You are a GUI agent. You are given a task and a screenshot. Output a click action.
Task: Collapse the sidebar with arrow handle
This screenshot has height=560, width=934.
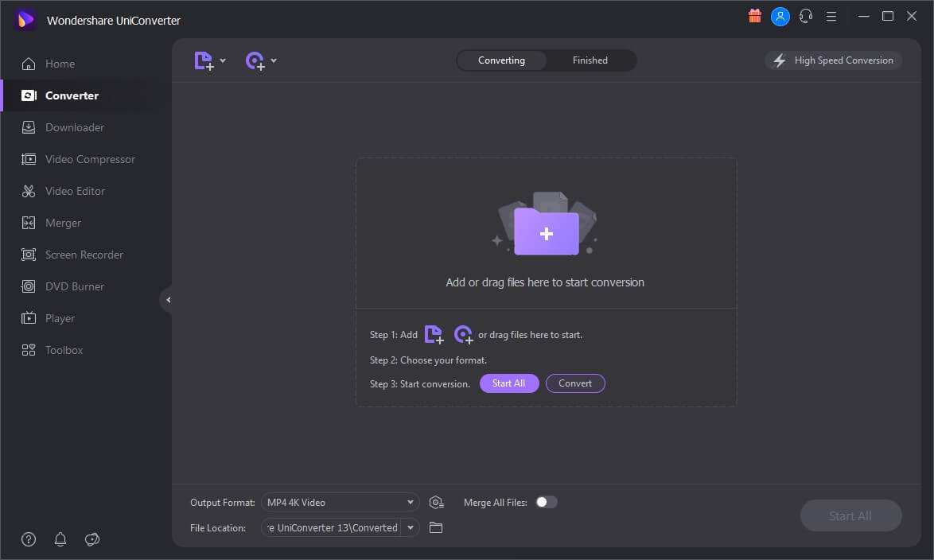pyautogui.click(x=167, y=300)
